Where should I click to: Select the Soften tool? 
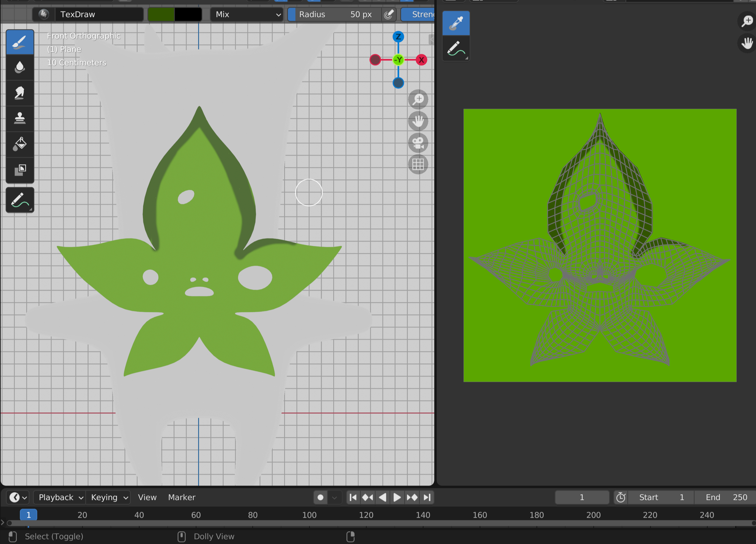[x=20, y=67]
